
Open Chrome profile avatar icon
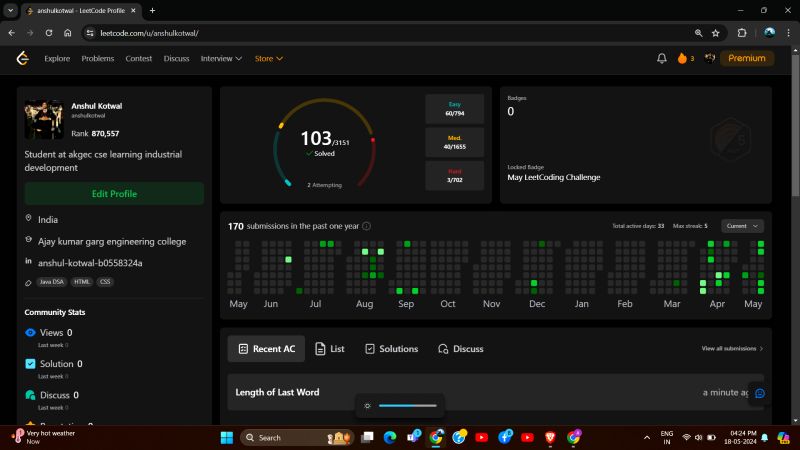769,33
